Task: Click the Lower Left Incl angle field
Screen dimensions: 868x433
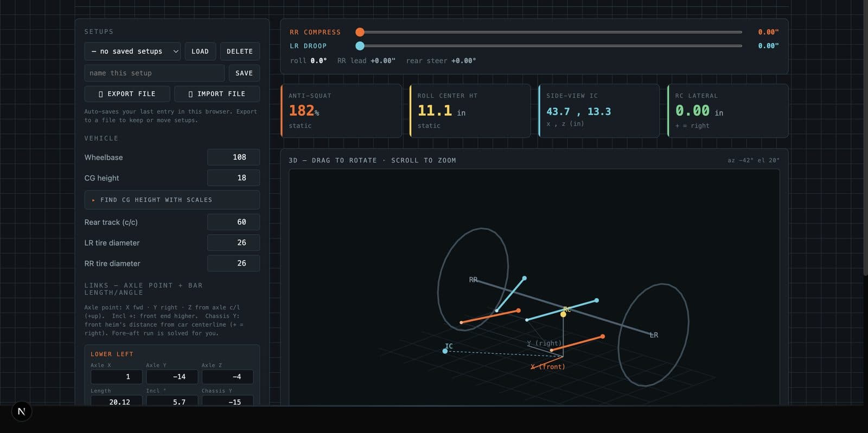Action: tap(172, 401)
